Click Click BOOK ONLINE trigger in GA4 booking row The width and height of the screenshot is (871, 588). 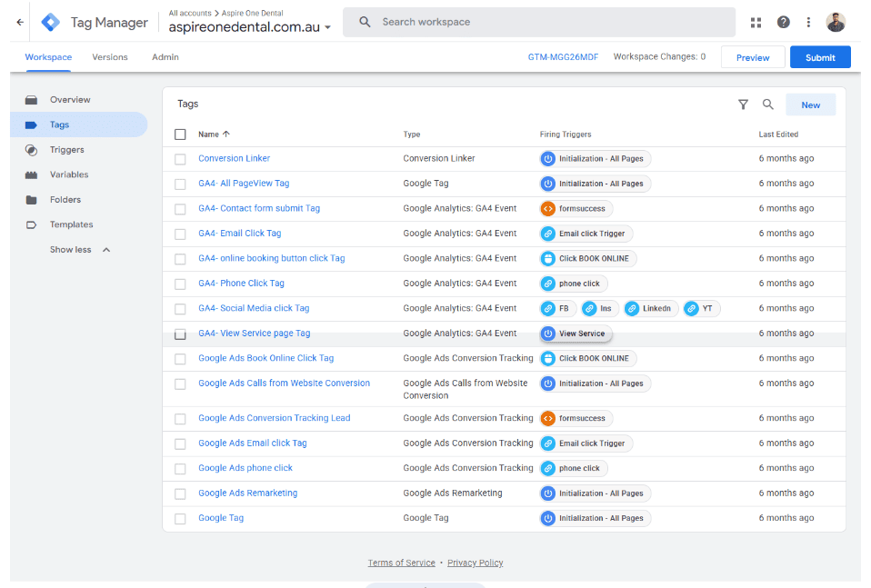click(588, 259)
